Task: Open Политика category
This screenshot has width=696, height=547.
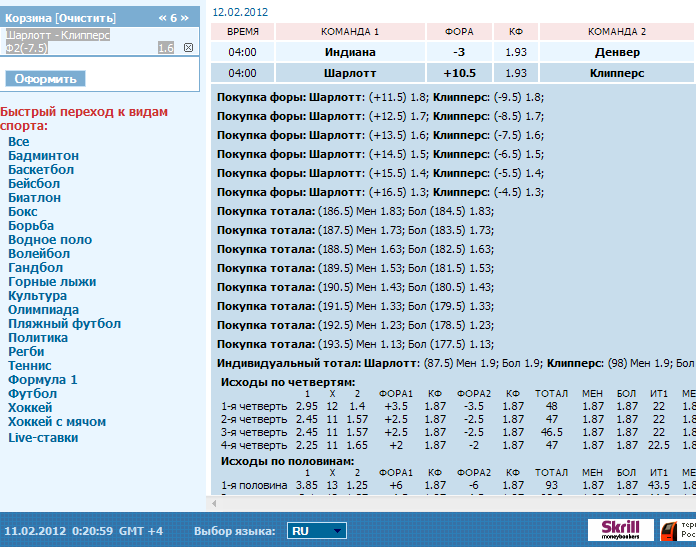Action: click(x=38, y=337)
